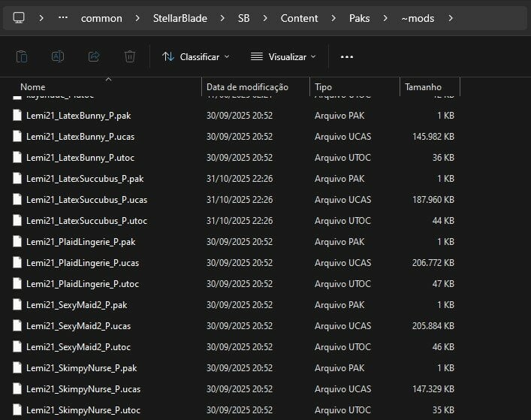Click file icon of Lemi21_LatexSuccubus_P.pak

[x=17, y=178]
